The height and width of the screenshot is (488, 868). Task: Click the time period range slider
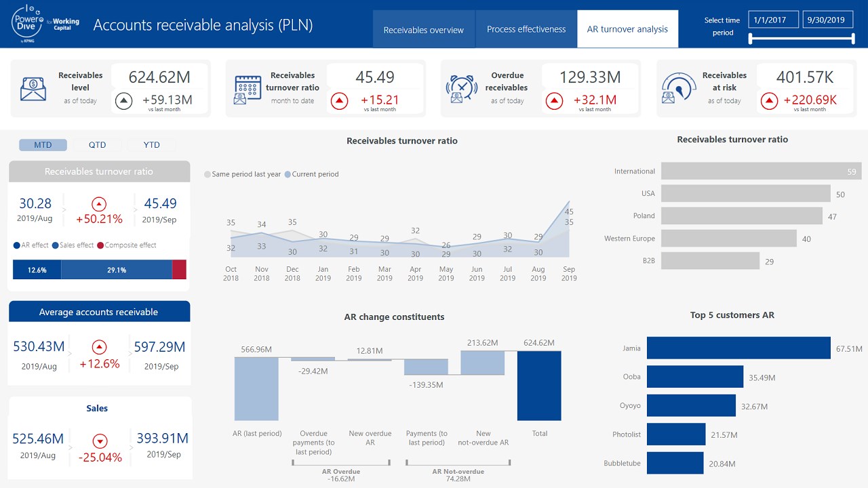(801, 39)
